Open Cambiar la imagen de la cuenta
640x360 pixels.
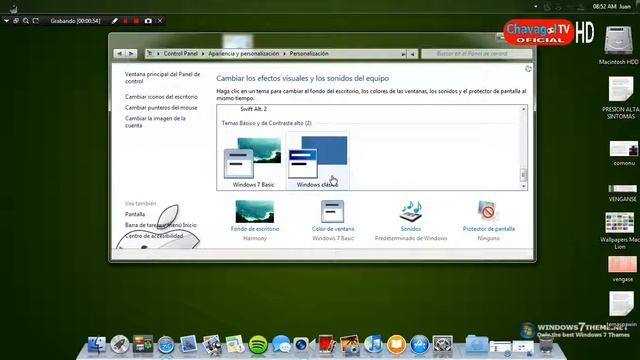click(x=155, y=122)
